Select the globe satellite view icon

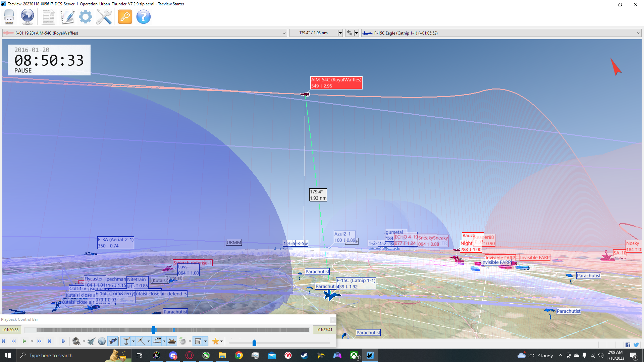click(x=102, y=341)
